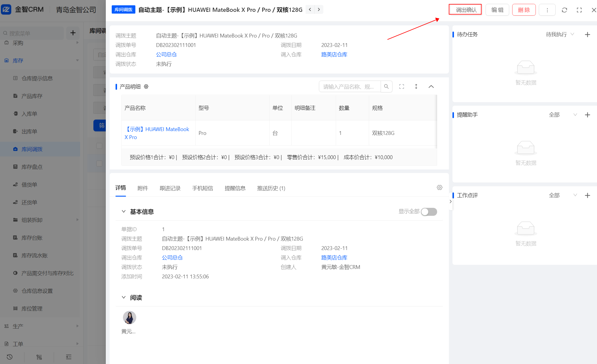
Task: Close the transfer detail panel
Action: click(593, 10)
